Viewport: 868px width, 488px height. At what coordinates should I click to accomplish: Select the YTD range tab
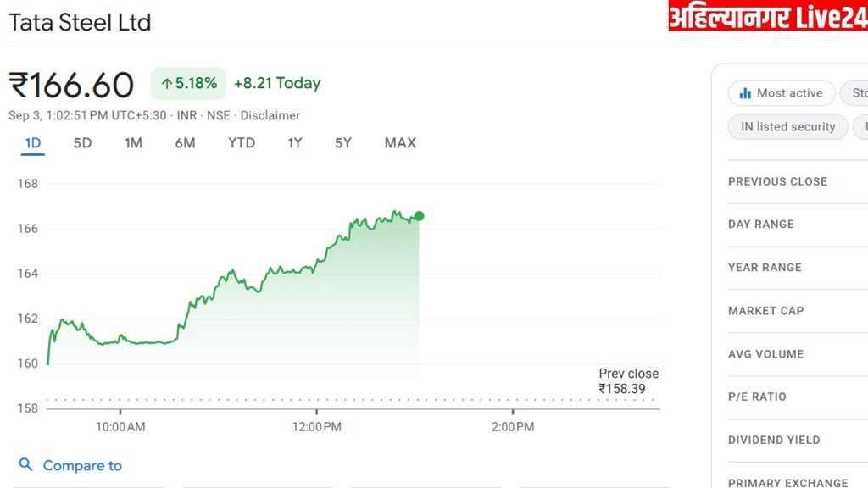(x=242, y=143)
